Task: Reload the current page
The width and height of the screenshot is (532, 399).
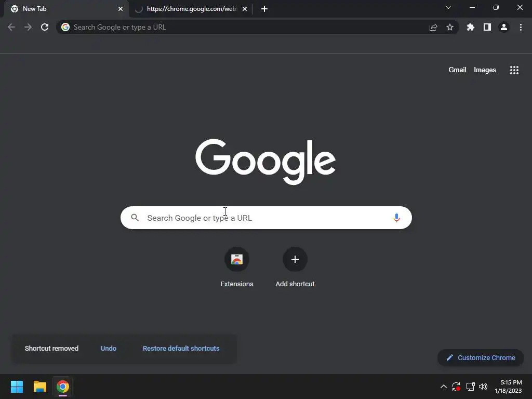Action: pyautogui.click(x=45, y=27)
